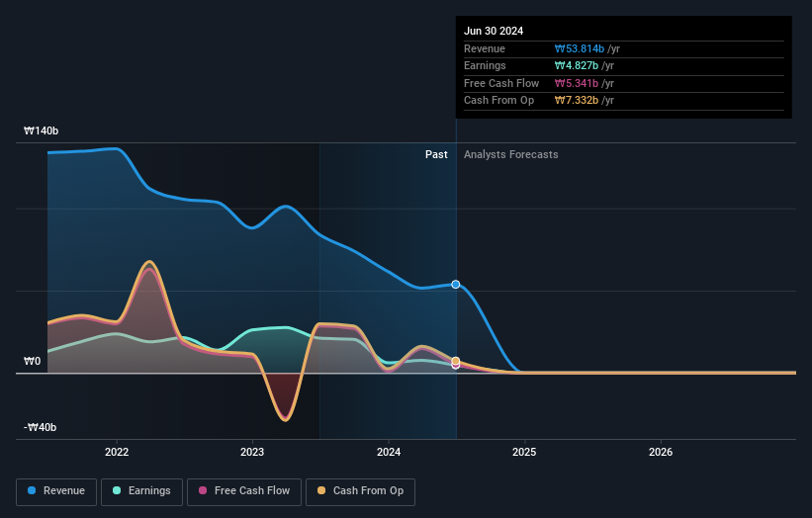Select the 2024 x-axis label

point(389,452)
